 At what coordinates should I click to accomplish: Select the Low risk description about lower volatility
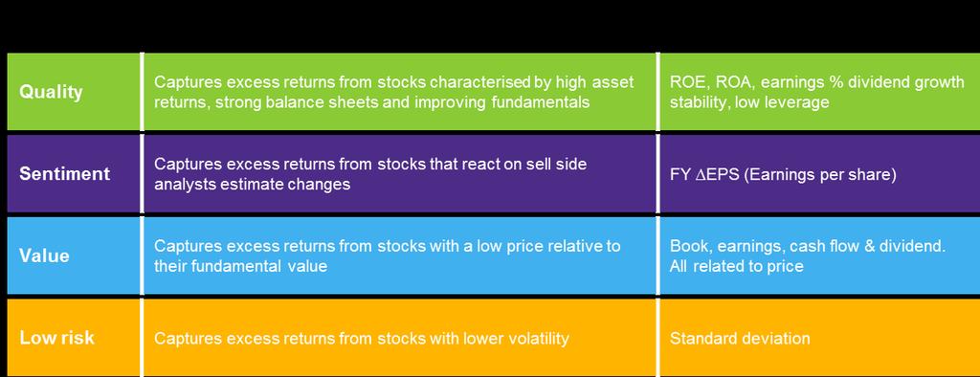361,338
